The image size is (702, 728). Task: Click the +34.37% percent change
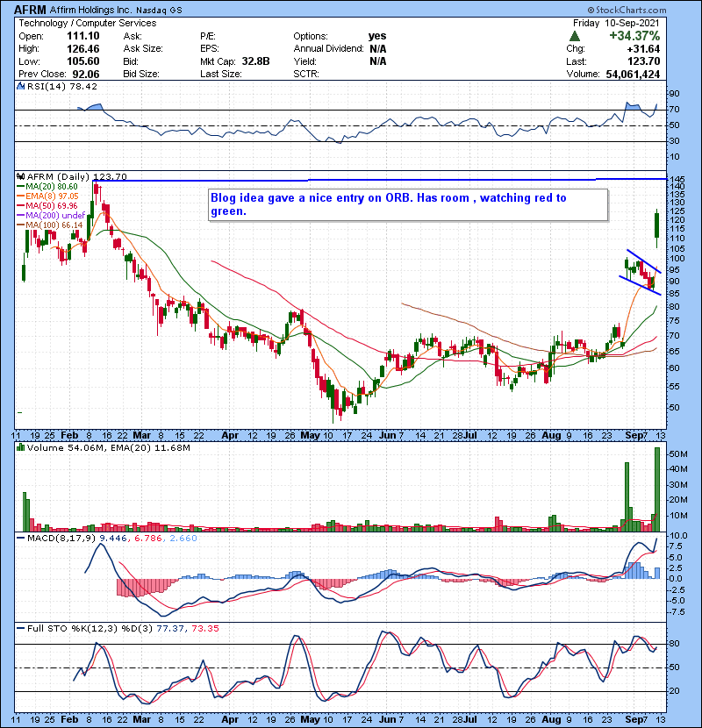point(634,36)
